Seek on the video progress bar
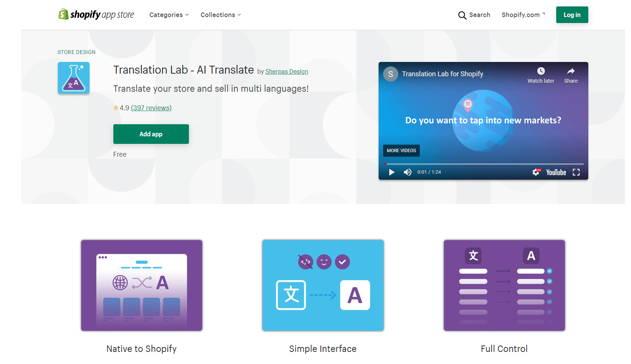The width and height of the screenshot is (631, 364). click(x=483, y=164)
